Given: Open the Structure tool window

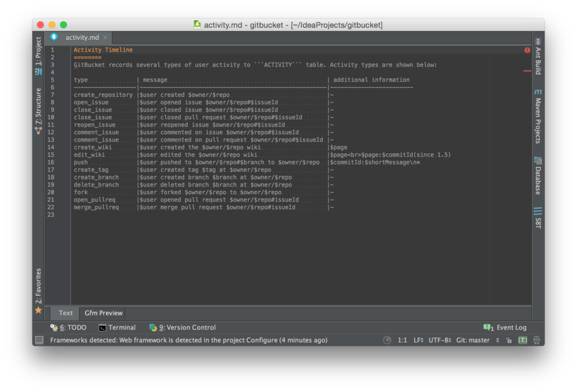Looking at the screenshot, I should (38, 110).
